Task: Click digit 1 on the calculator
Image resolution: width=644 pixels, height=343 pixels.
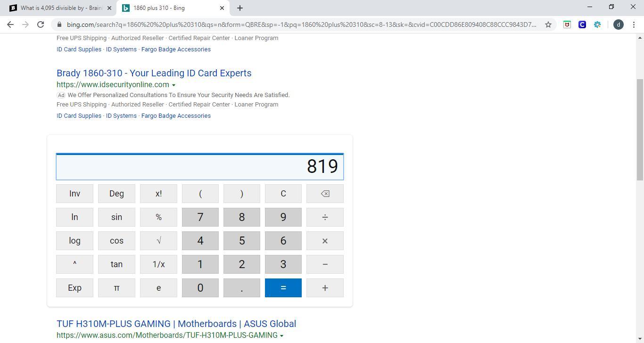Action: (x=200, y=264)
